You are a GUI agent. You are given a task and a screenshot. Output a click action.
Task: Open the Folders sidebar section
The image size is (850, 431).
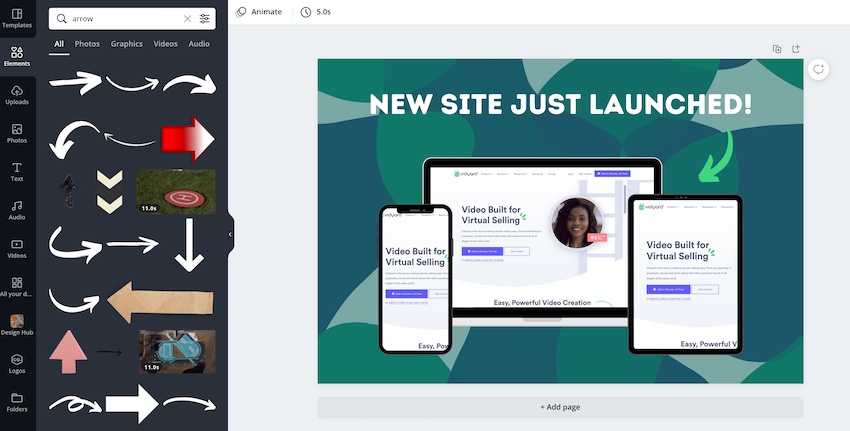tap(17, 402)
